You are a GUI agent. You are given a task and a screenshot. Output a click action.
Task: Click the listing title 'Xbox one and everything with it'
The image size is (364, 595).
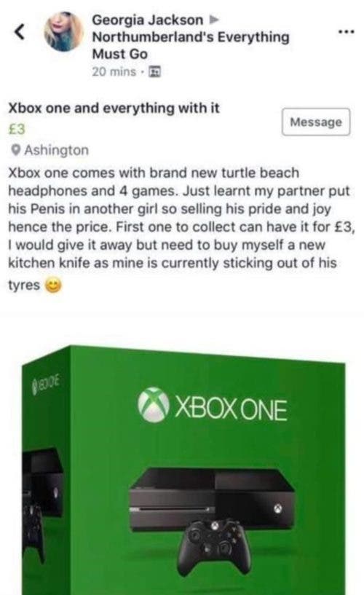[x=114, y=108]
